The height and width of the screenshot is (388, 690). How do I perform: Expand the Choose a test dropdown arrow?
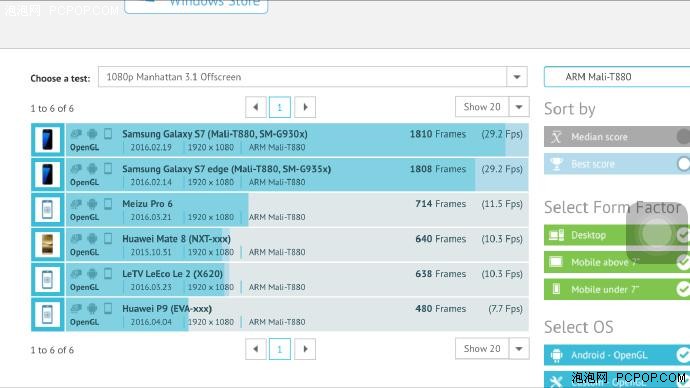coord(517,77)
